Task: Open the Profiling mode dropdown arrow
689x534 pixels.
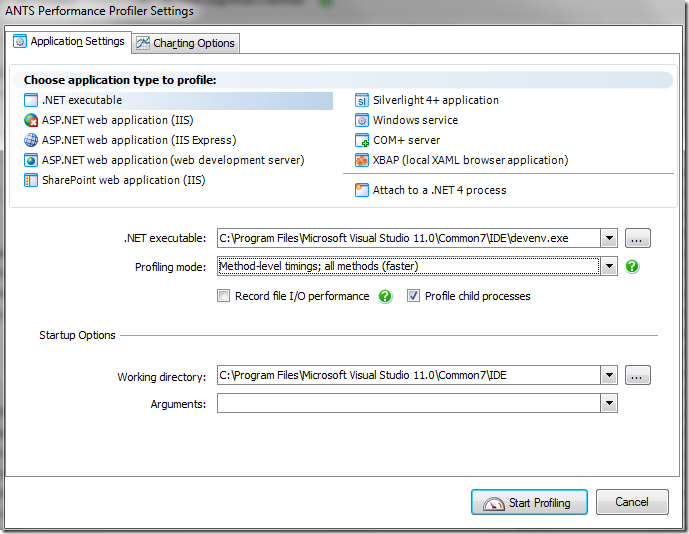Action: [x=609, y=266]
